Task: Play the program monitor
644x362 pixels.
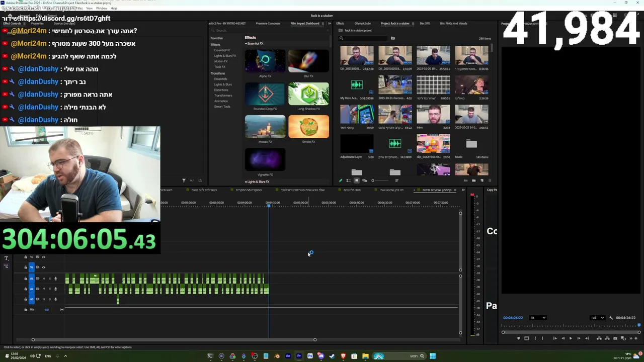Action: [x=571, y=338]
